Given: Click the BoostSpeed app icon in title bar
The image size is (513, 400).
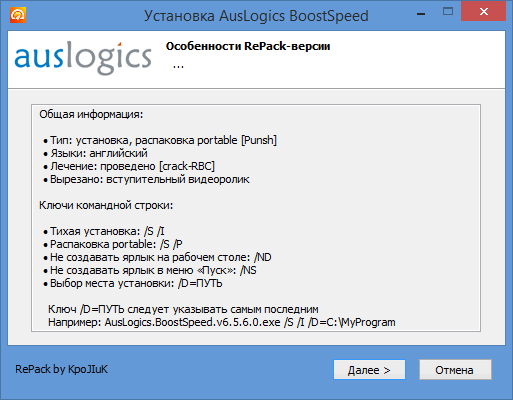Looking at the screenshot, I should click(18, 15).
